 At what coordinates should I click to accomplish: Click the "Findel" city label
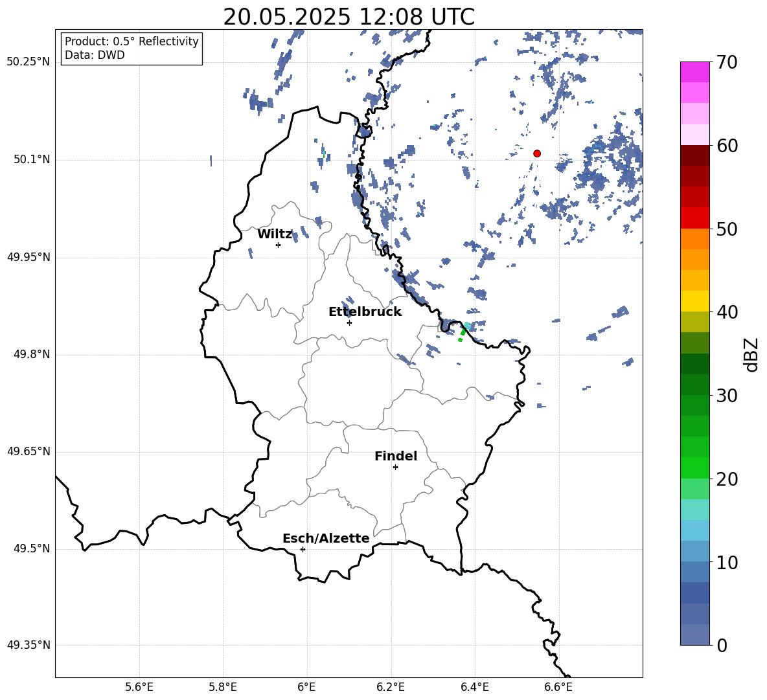click(x=396, y=456)
